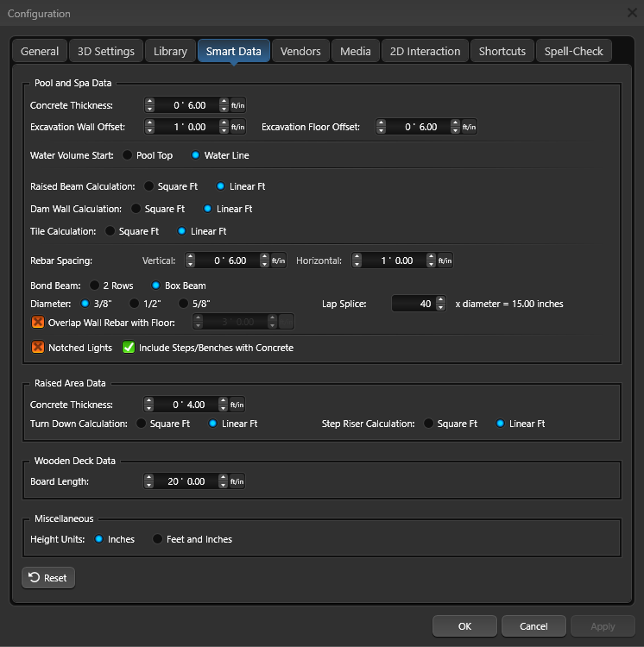
Task: Click ft/in unit button for Excavation Wall Offset
Action: tap(237, 127)
